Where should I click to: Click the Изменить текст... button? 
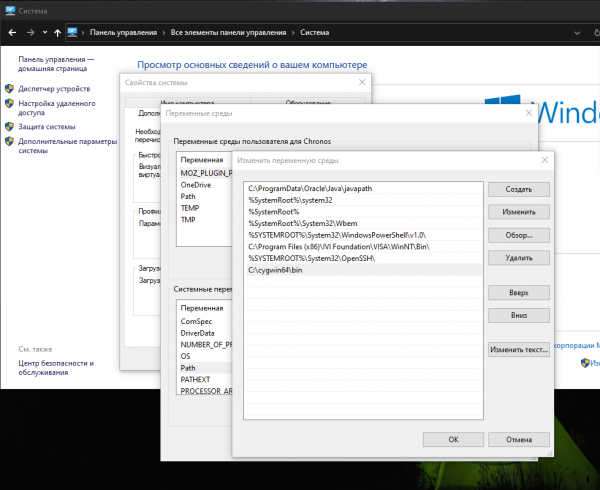pos(518,350)
